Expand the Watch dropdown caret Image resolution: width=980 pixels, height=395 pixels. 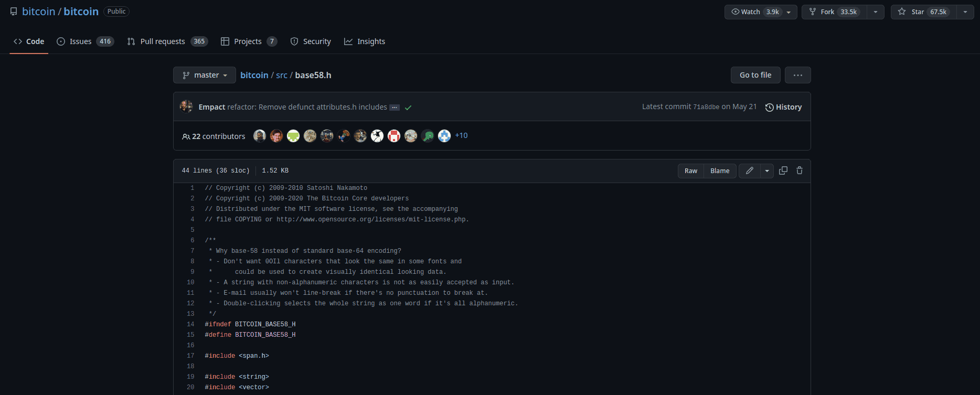pos(789,12)
